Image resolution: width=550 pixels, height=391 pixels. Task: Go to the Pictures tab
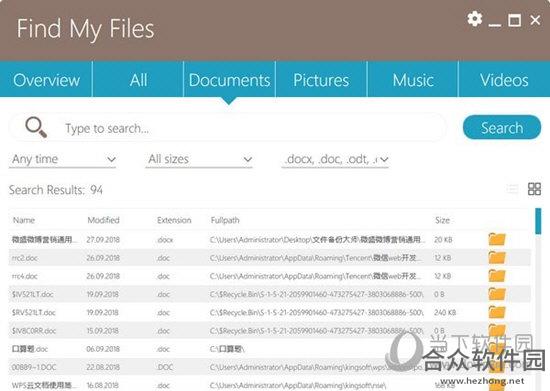click(x=321, y=80)
